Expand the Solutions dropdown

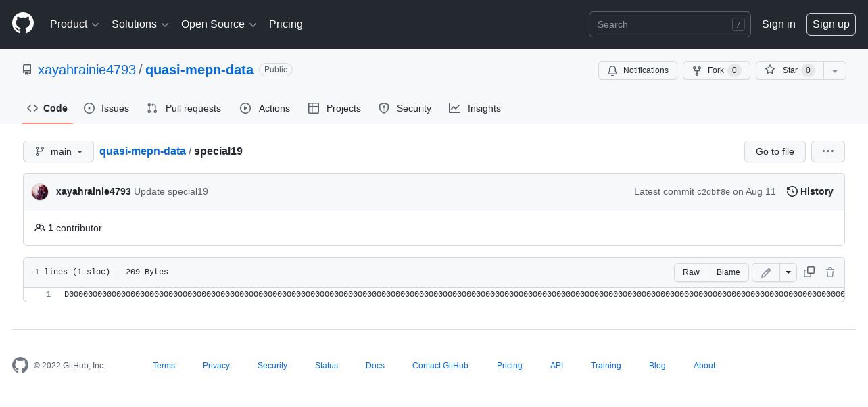click(140, 24)
